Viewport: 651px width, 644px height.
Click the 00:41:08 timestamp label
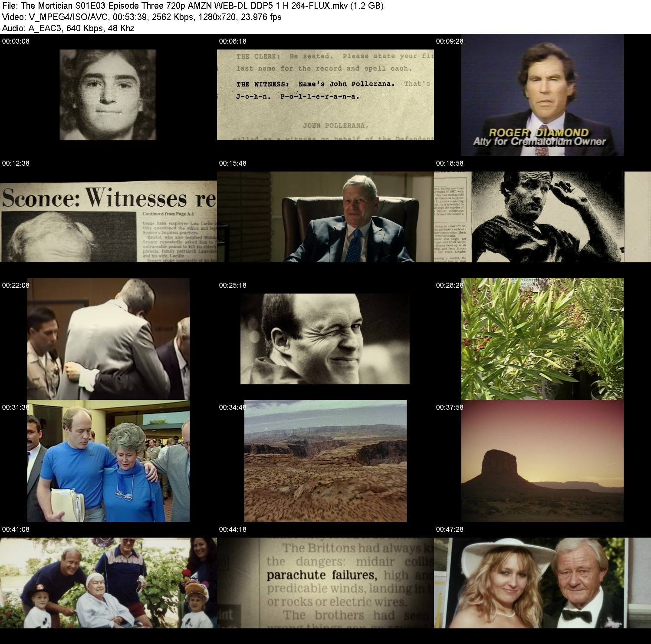click(x=16, y=529)
